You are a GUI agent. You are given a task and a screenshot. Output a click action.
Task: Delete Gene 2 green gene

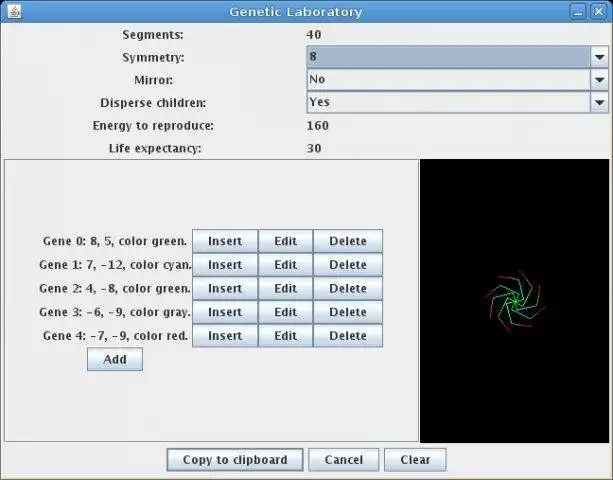tap(348, 288)
